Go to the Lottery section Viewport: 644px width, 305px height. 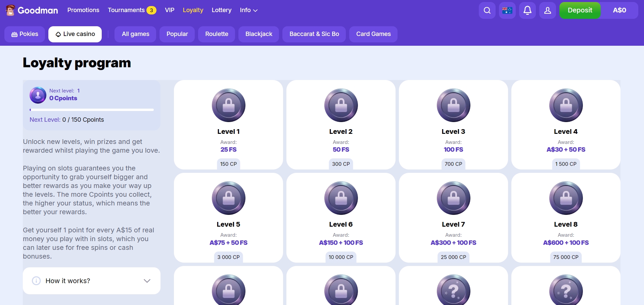[x=221, y=10]
